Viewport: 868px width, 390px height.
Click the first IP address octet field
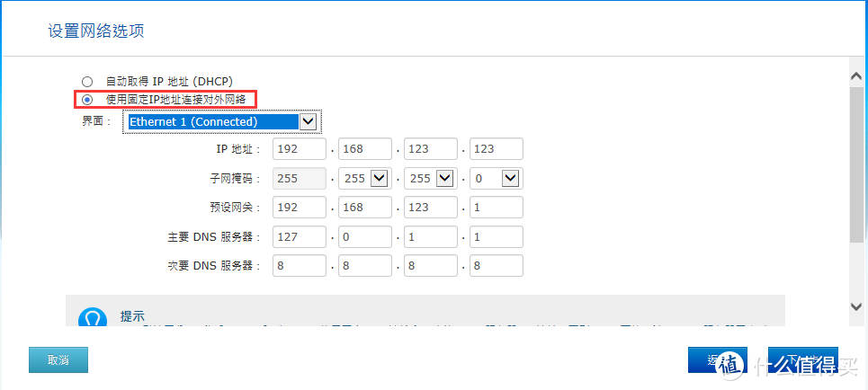[x=300, y=149]
